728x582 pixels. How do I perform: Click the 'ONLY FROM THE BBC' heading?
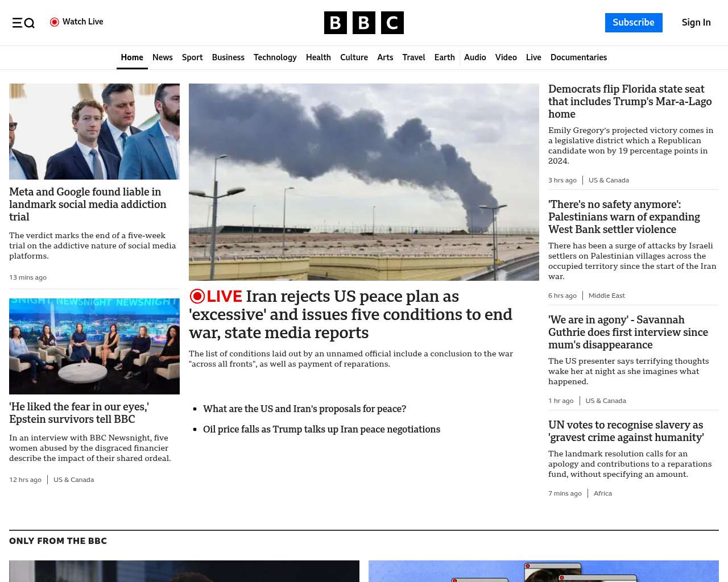tap(58, 541)
